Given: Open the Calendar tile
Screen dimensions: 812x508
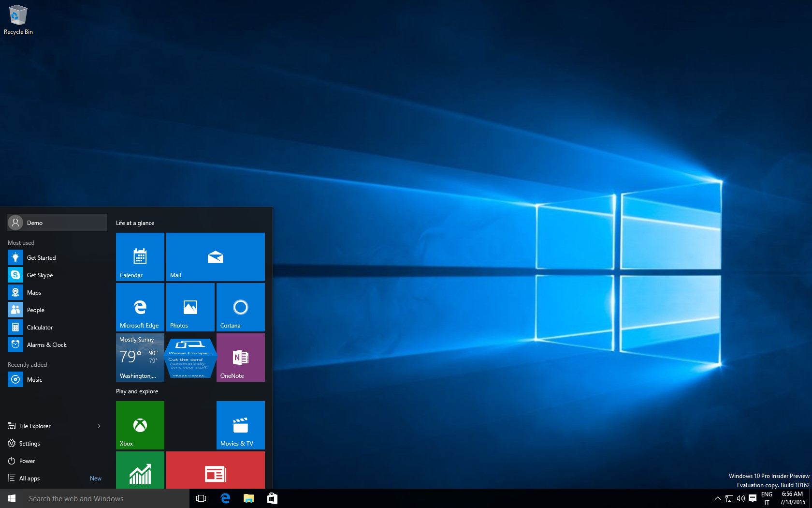Looking at the screenshot, I should click(x=140, y=257).
